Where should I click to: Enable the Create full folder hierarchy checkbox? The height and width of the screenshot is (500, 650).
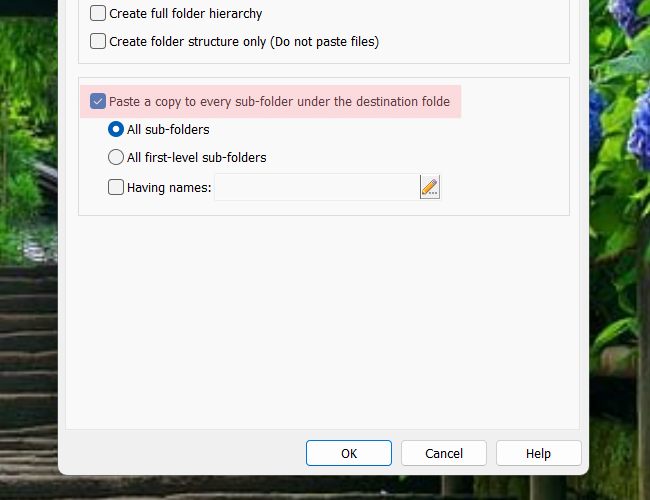(x=98, y=14)
